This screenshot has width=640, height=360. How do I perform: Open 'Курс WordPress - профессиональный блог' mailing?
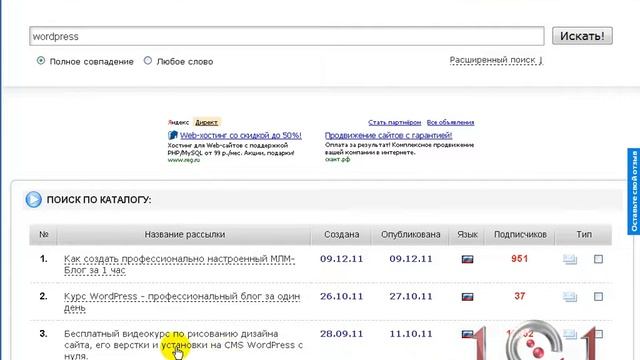click(x=182, y=302)
